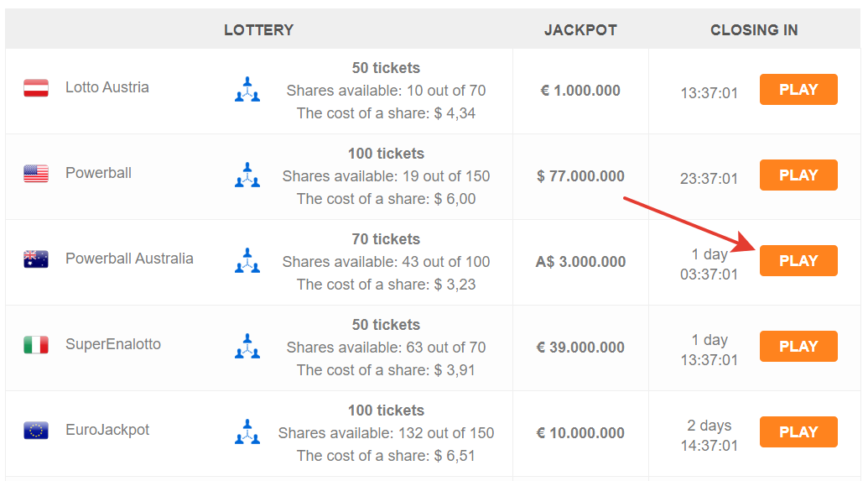Click the JACKPOT column header
The image size is (868, 481).
coord(580,30)
